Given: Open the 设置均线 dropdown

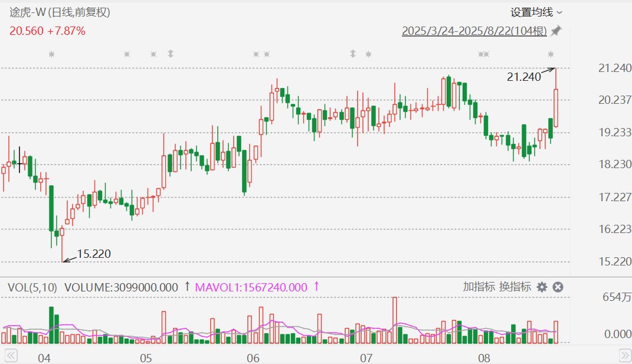Looking at the screenshot, I should coord(536,12).
